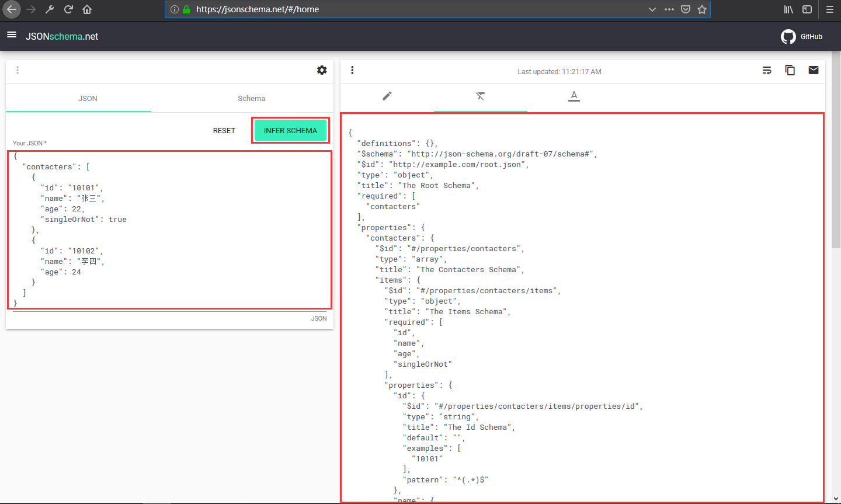Open developer tools wrench icon

(50, 9)
